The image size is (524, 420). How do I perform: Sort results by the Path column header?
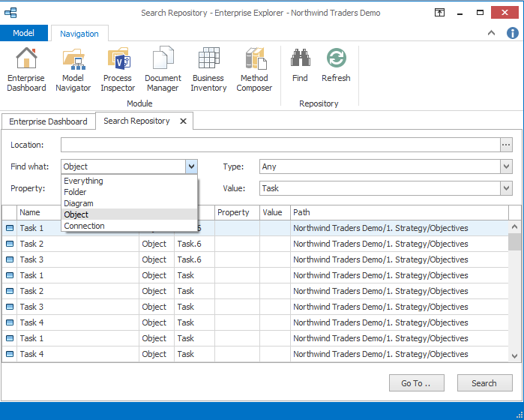point(400,212)
